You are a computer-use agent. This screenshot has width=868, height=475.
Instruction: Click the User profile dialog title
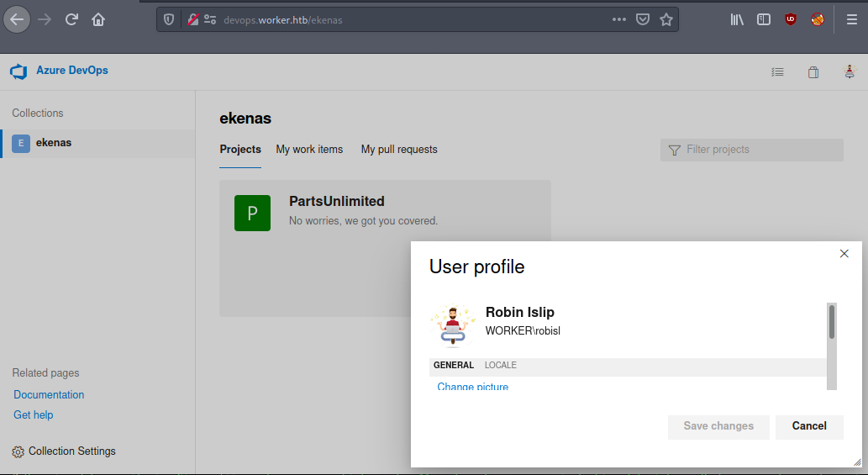click(476, 267)
